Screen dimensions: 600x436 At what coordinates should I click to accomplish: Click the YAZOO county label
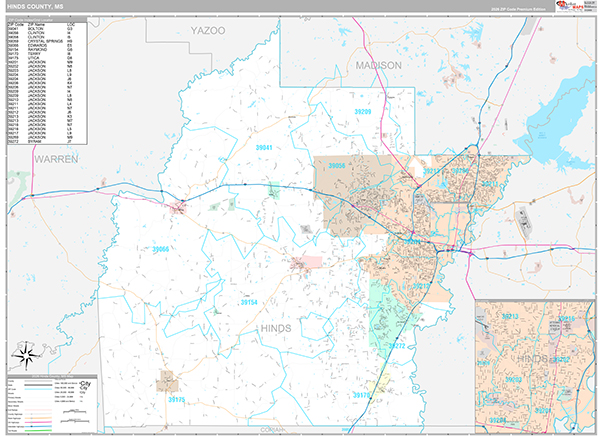pyautogui.click(x=209, y=31)
